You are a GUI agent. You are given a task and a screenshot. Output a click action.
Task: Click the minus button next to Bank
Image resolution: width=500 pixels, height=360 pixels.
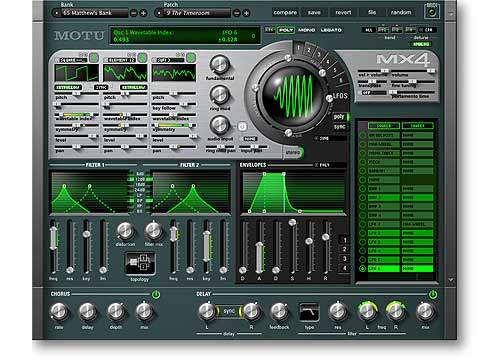[133, 13]
